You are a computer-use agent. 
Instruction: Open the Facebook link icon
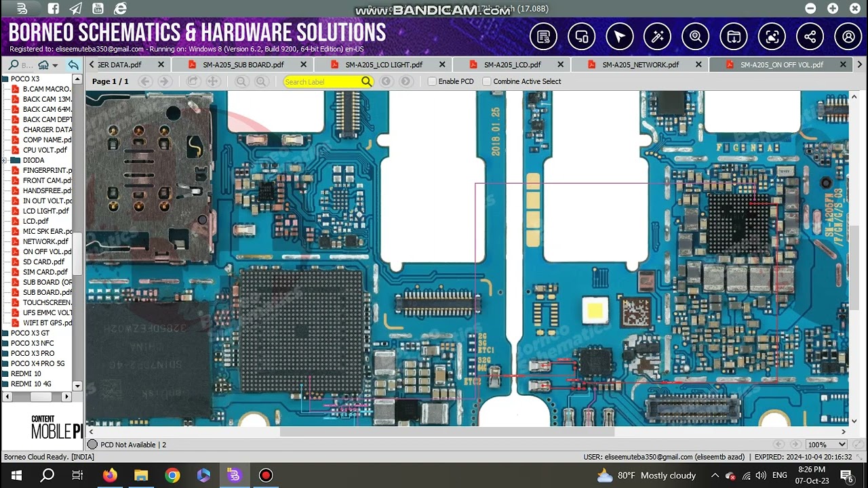pyautogui.click(x=54, y=9)
